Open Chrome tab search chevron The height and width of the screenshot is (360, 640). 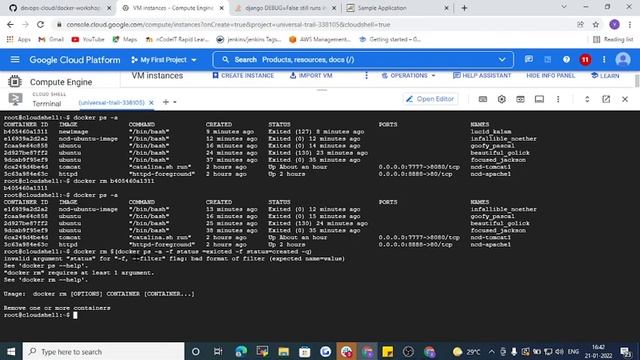click(564, 7)
